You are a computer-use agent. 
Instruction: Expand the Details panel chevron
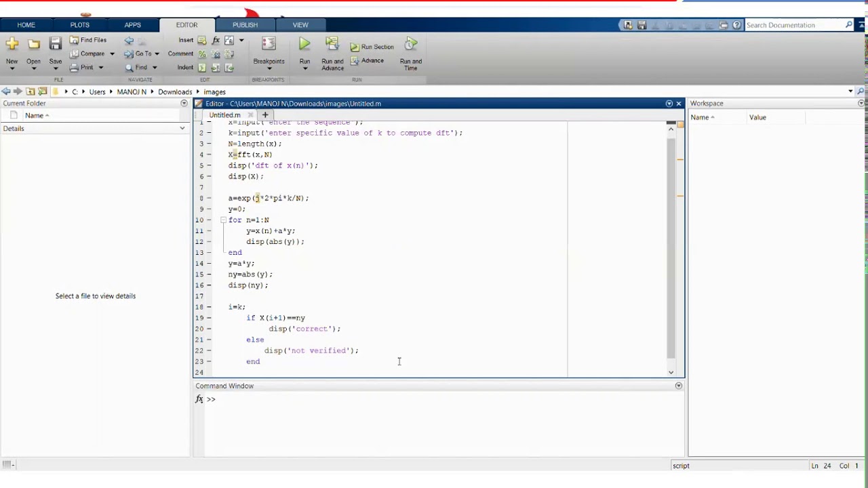(182, 128)
